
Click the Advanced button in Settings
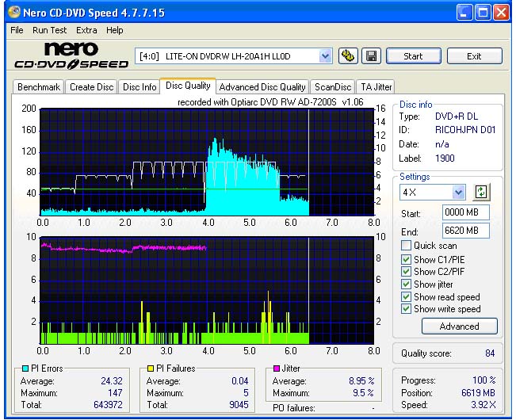pos(459,326)
